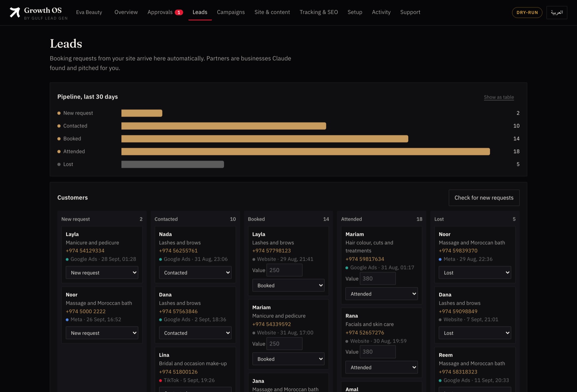This screenshot has width=577, height=392.
Task: Open status dropdown for Layla in New request
Action: point(102,272)
